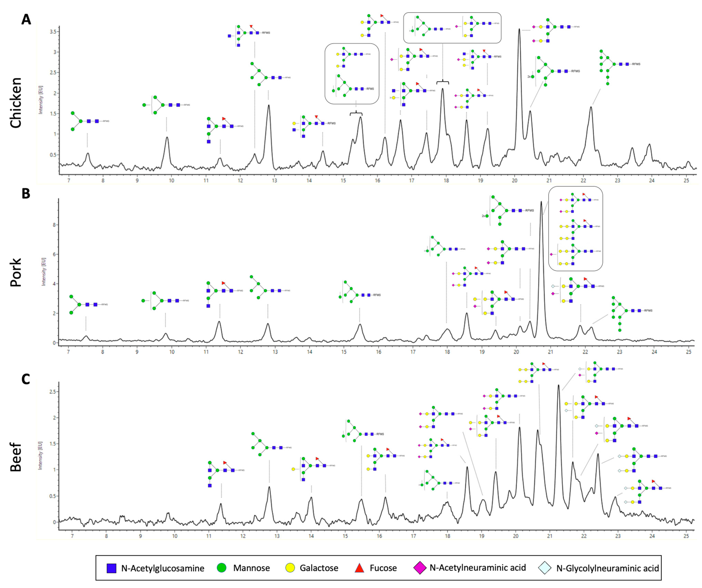Click the vertical Beef label
702x588 pixels.
16,457
